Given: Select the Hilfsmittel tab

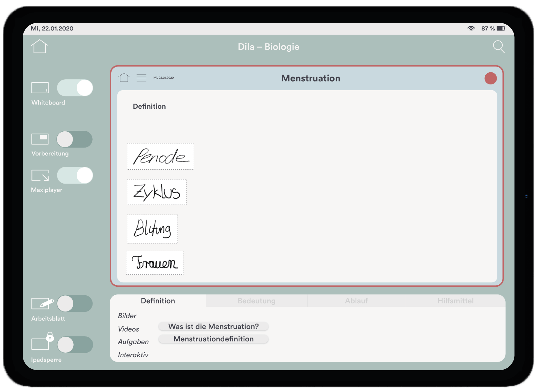Looking at the screenshot, I should [x=455, y=301].
